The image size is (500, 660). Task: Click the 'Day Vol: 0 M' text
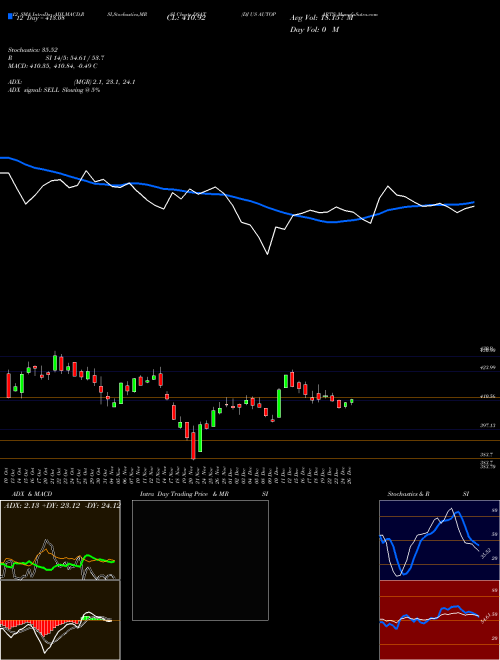pyautogui.click(x=314, y=30)
